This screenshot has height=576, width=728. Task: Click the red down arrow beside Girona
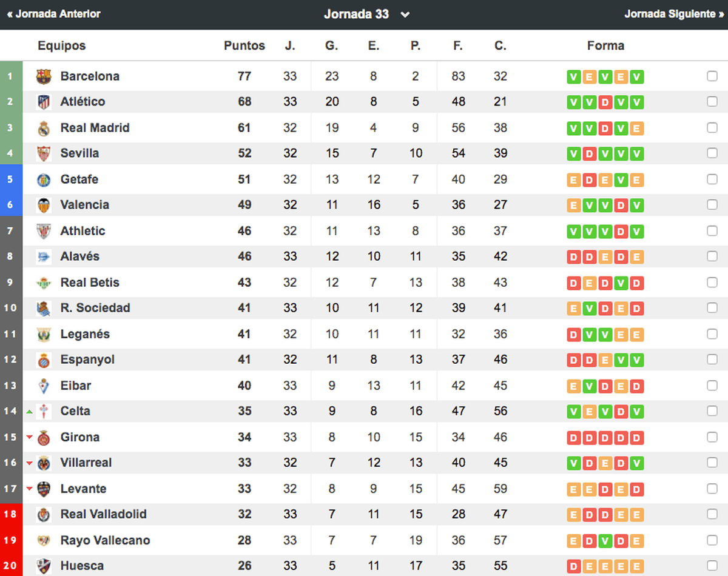tap(29, 437)
